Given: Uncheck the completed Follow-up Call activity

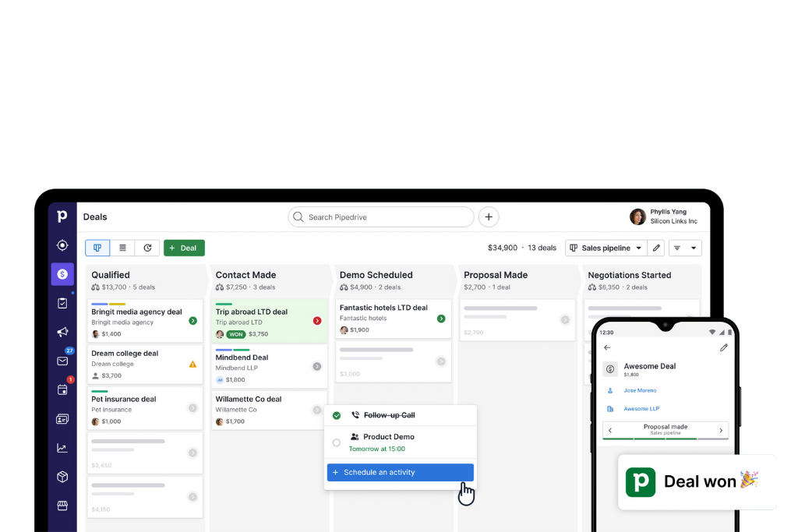Looking at the screenshot, I should [337, 415].
